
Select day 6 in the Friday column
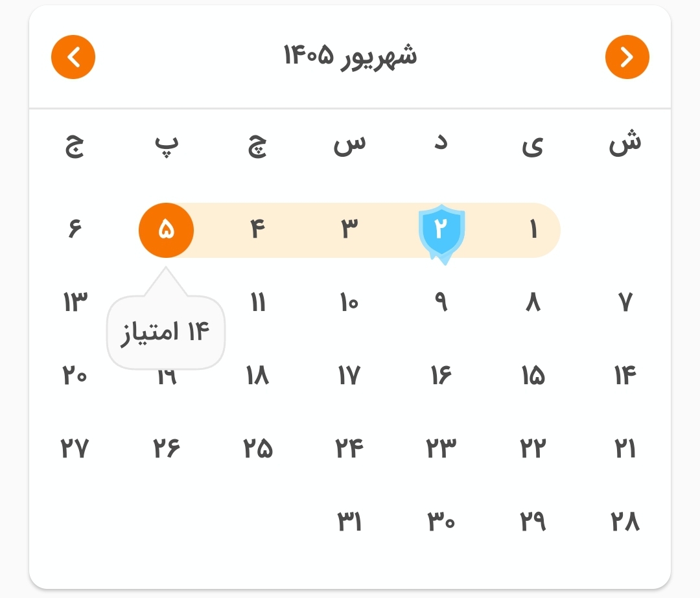pyautogui.click(x=75, y=229)
